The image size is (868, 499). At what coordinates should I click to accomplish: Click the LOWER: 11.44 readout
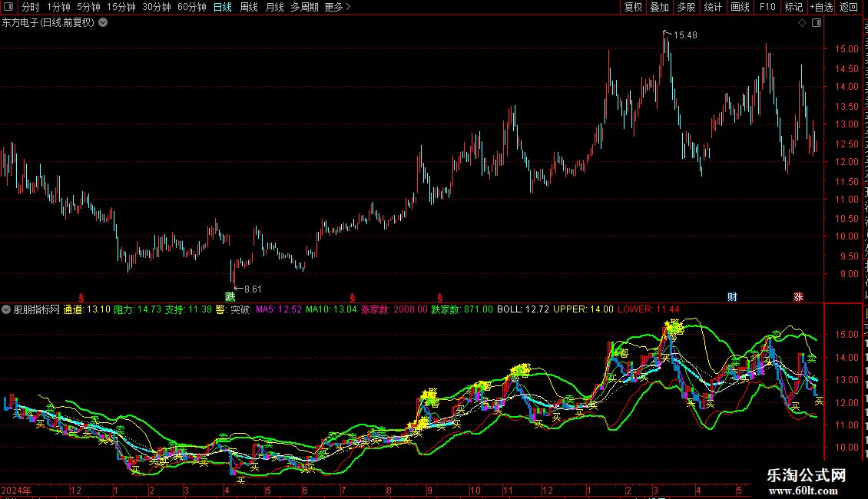pos(648,309)
